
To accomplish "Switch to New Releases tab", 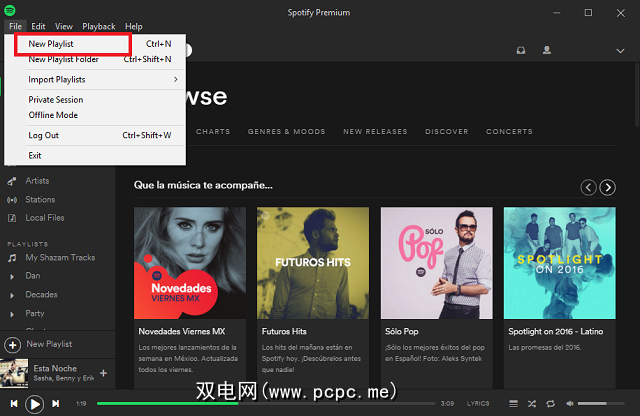I will click(x=375, y=131).
